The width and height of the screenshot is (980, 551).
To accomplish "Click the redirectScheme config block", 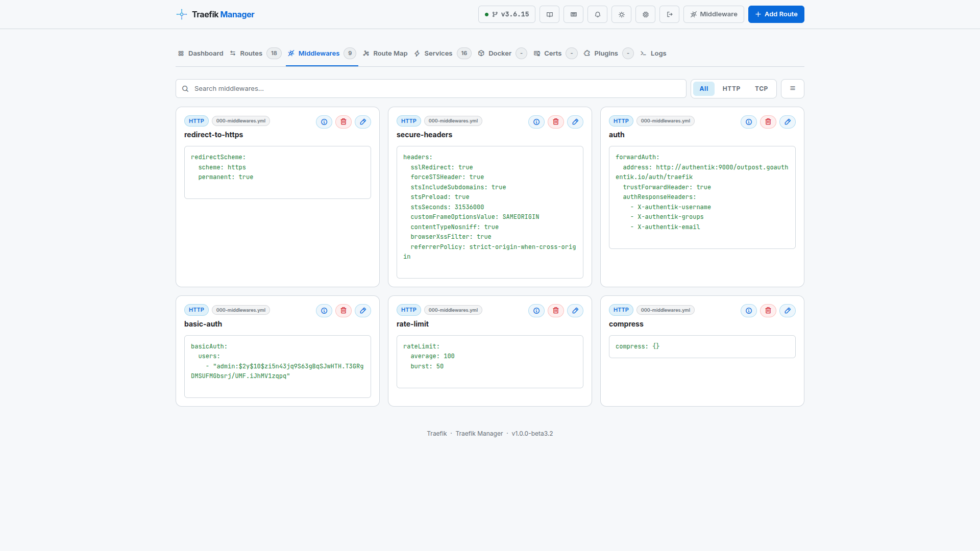I will [x=278, y=172].
